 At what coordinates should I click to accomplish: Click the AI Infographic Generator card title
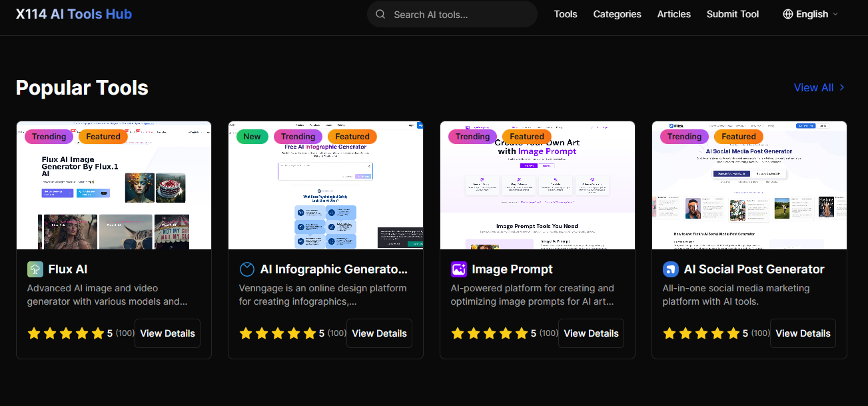[x=334, y=269]
